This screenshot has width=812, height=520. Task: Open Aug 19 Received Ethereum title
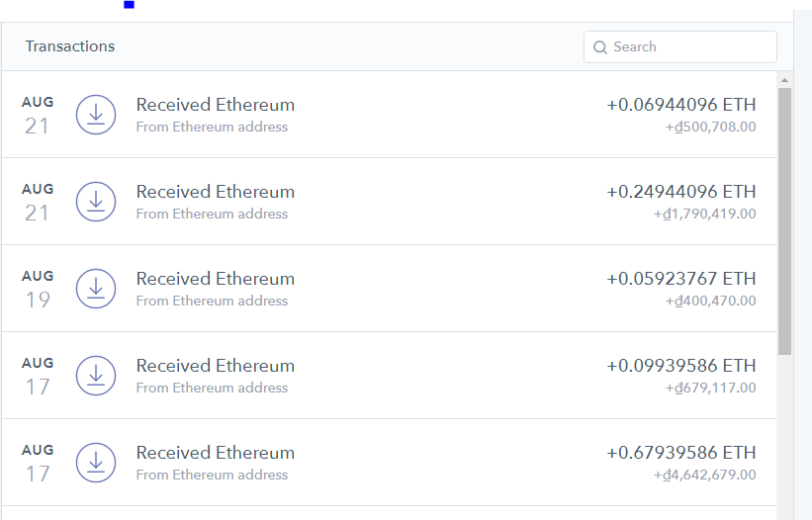tap(215, 279)
